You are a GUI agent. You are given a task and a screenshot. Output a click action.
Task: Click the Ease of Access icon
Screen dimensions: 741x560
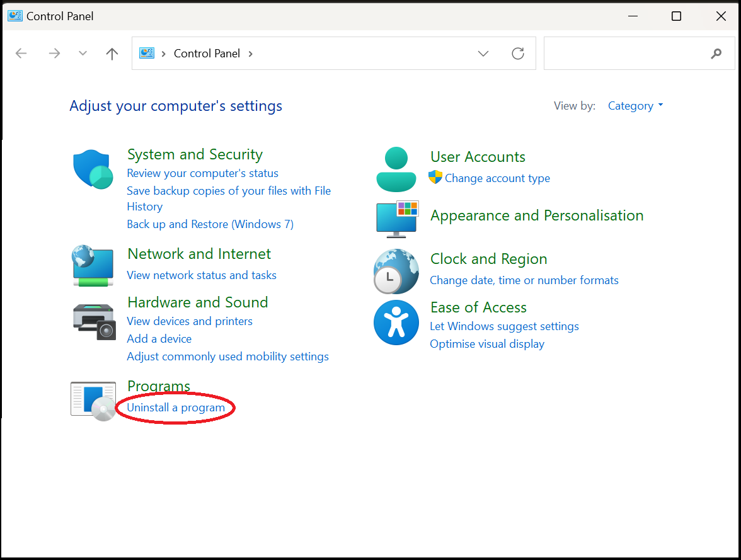tap(396, 323)
